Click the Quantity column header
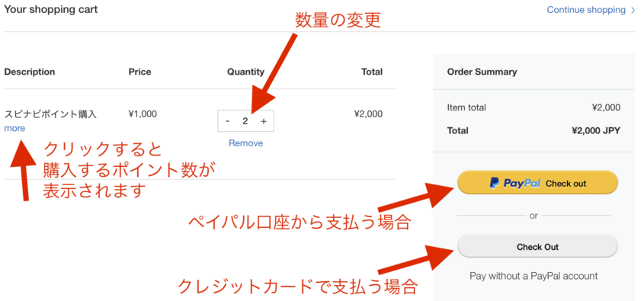 coord(245,72)
